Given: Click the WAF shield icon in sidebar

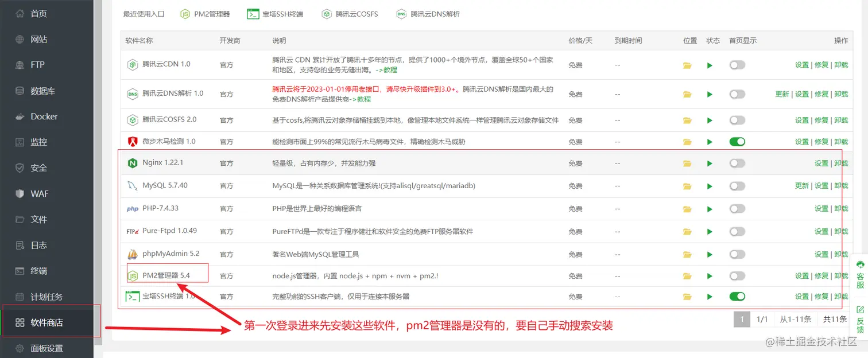Looking at the screenshot, I should pos(20,193).
